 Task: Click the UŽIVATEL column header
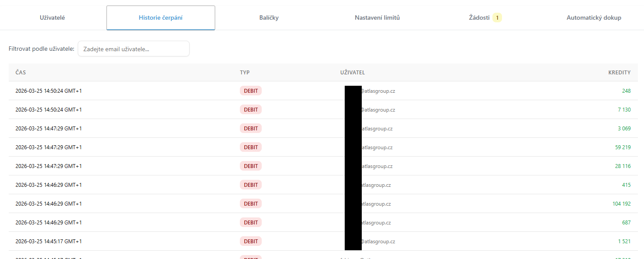pyautogui.click(x=352, y=73)
